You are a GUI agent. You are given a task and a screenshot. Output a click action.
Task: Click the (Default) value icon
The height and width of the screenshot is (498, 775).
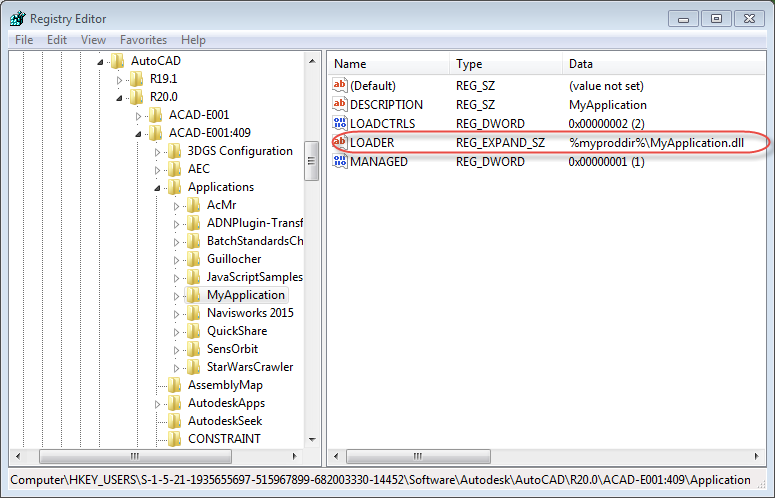(339, 86)
